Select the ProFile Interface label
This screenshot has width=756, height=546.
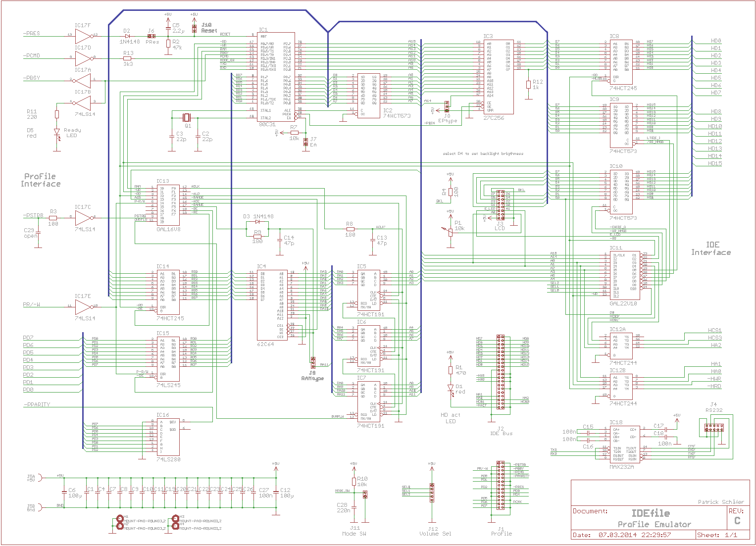[41, 180]
